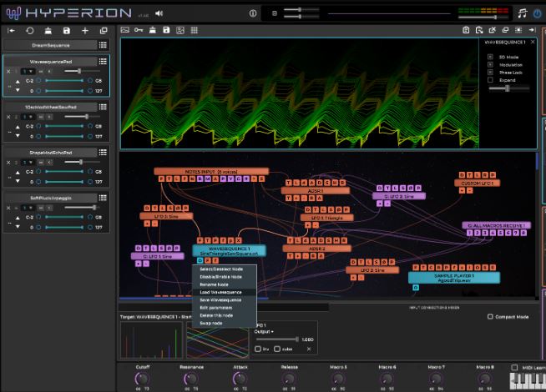546x392 pixels.
Task: Enable the Compact Mode checkbox
Action: tap(490, 317)
